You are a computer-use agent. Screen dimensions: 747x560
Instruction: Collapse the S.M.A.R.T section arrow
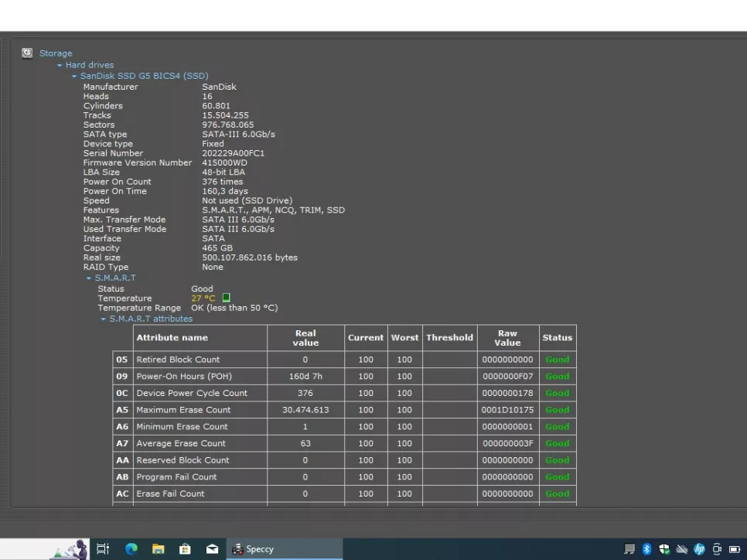(89, 278)
